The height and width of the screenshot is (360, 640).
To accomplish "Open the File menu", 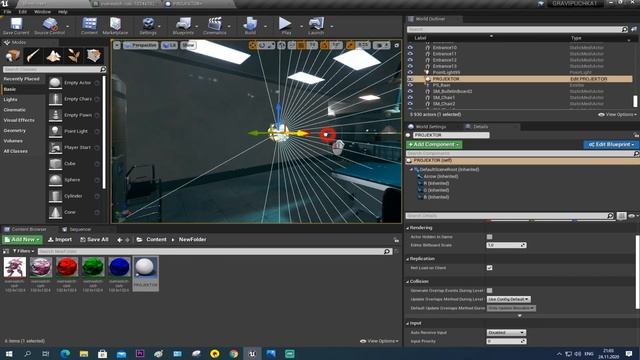I will pyautogui.click(x=7, y=12).
